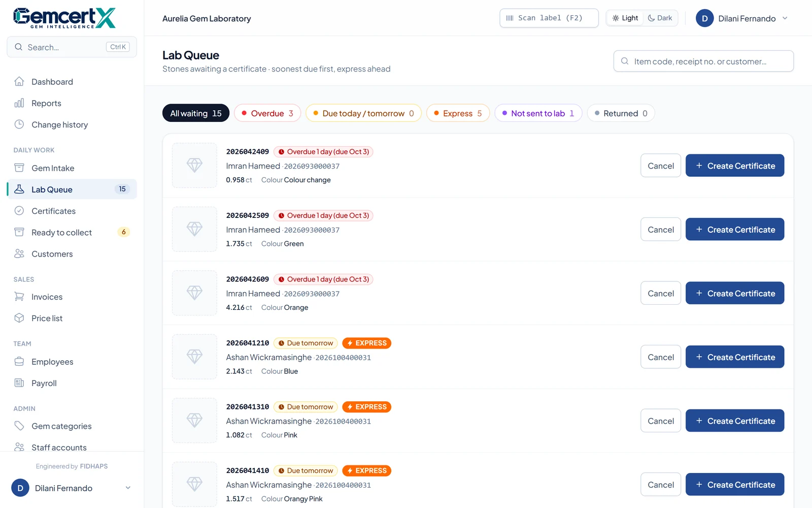Click the Ready to collect icon
Screen dimensions: 812x508
tap(19, 232)
